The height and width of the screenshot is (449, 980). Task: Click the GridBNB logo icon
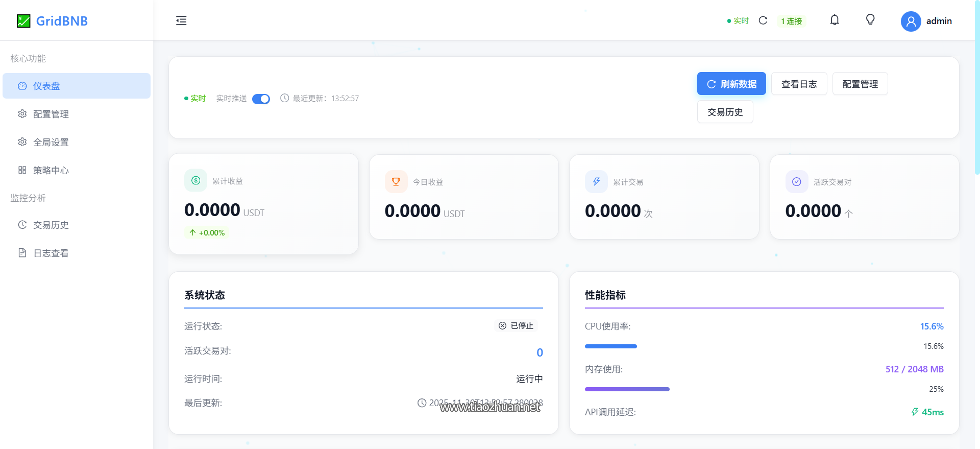click(23, 21)
